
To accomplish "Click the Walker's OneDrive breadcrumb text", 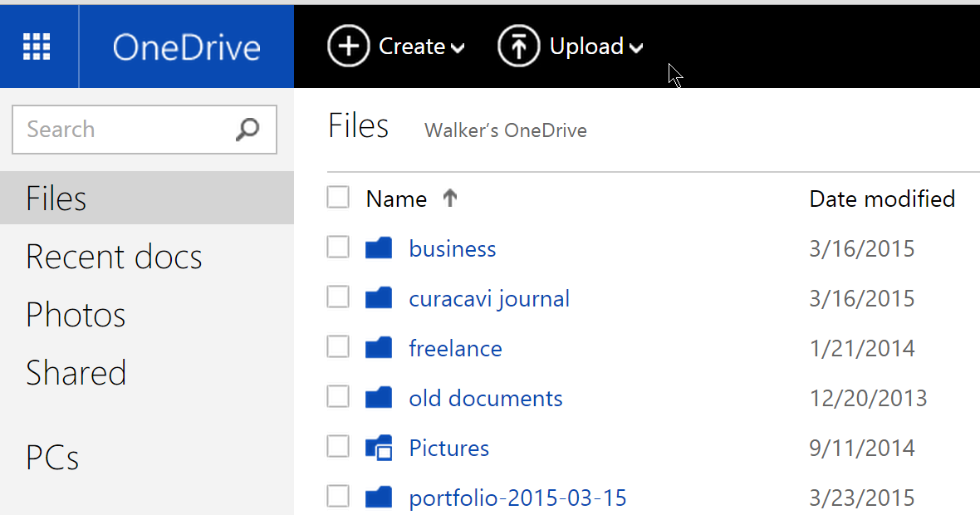I will pos(506,130).
